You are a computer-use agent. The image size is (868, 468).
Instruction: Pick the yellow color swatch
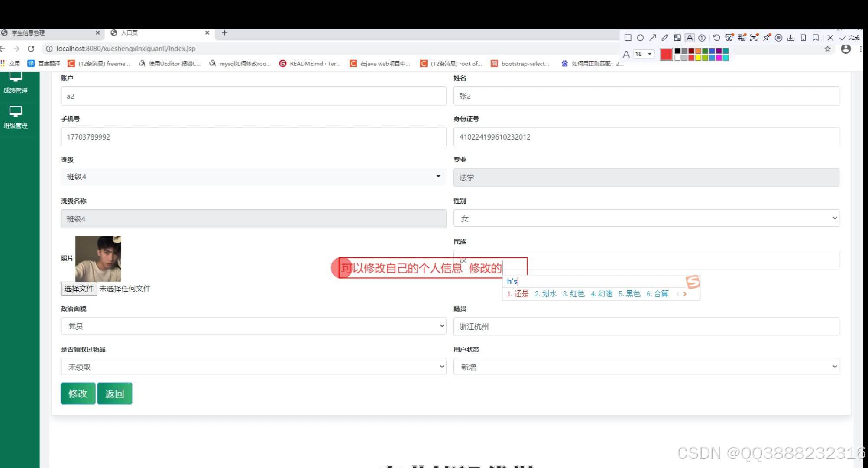click(x=698, y=58)
